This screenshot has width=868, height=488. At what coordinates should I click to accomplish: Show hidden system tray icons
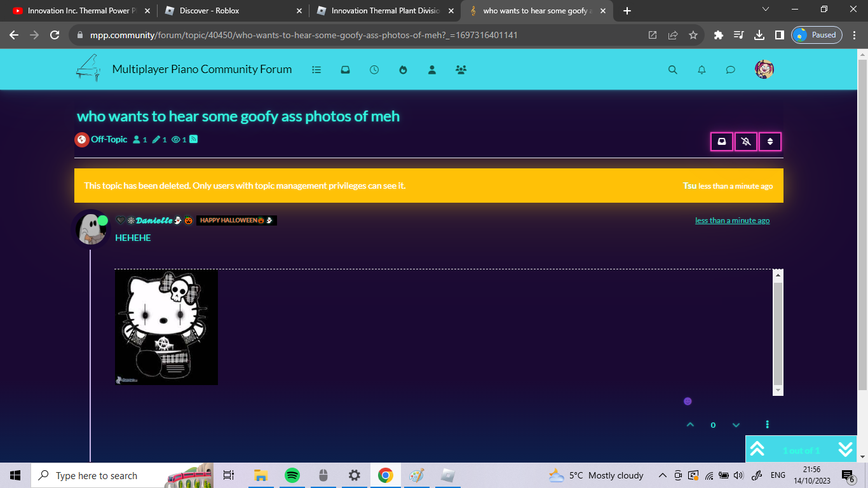pos(662,475)
